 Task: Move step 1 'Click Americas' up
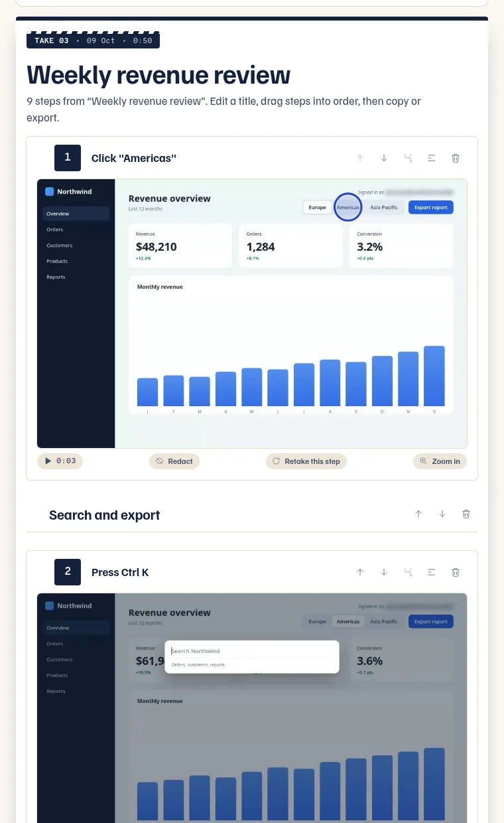[x=360, y=158]
